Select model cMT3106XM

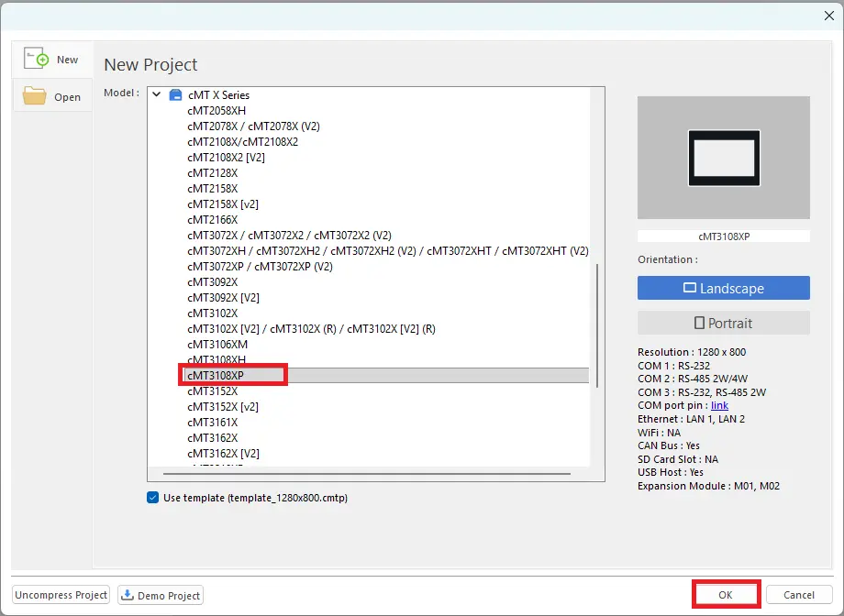(217, 345)
